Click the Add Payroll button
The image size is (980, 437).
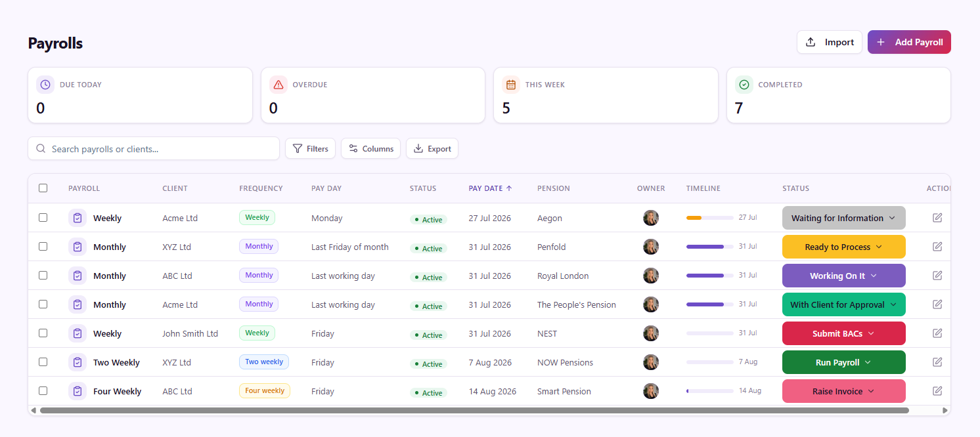click(909, 42)
